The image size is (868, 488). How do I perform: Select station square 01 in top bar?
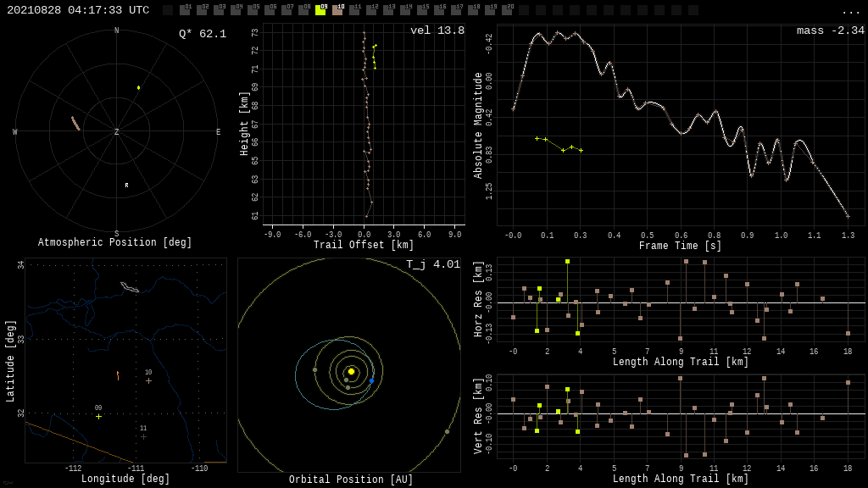pos(185,10)
